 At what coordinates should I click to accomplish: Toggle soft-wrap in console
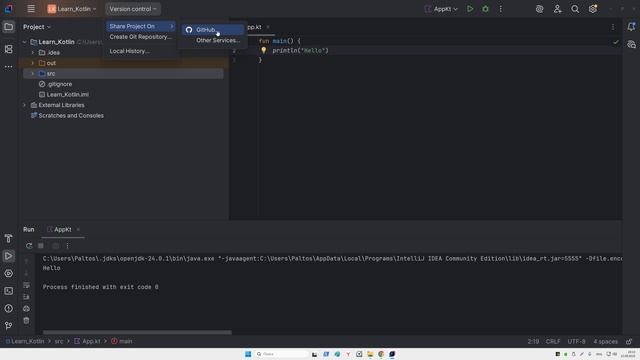pos(26,285)
